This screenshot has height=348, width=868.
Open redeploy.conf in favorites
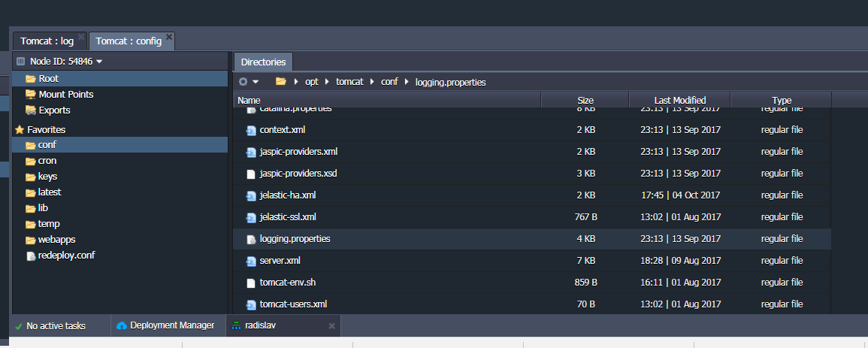click(x=66, y=256)
